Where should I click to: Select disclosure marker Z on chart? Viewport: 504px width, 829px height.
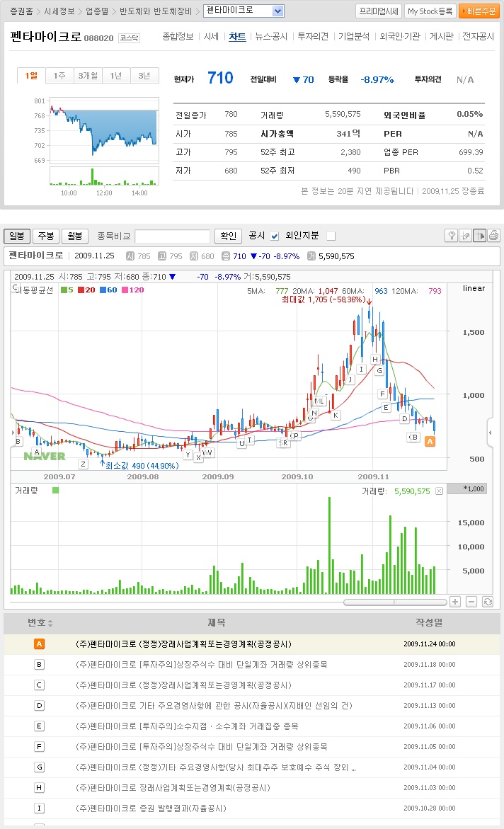click(83, 464)
